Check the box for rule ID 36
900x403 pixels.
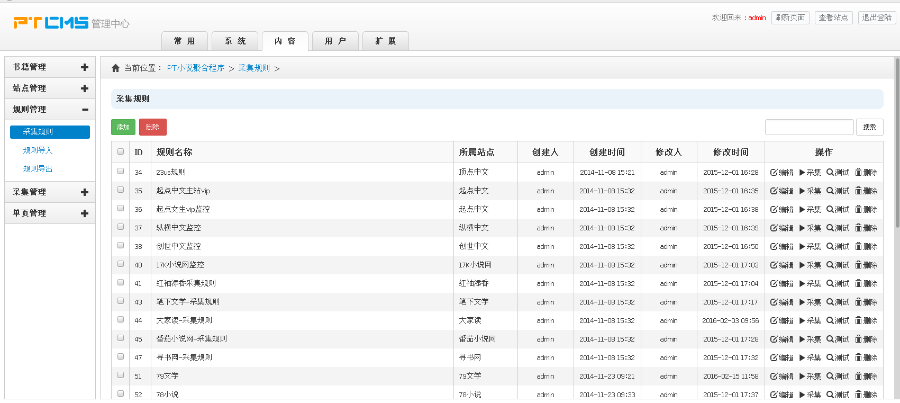[x=121, y=208]
